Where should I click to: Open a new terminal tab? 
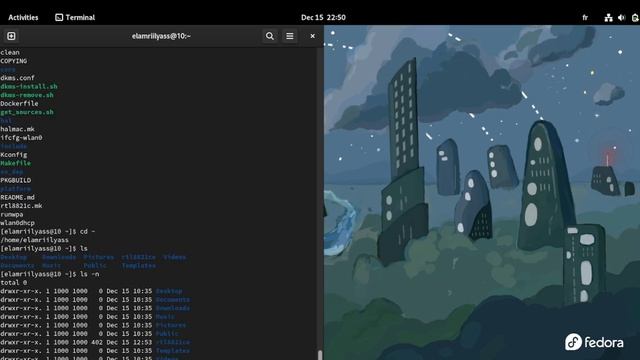[11, 36]
